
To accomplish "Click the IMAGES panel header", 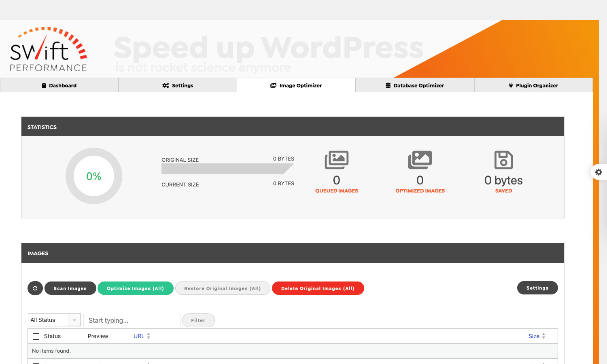I will point(293,253).
